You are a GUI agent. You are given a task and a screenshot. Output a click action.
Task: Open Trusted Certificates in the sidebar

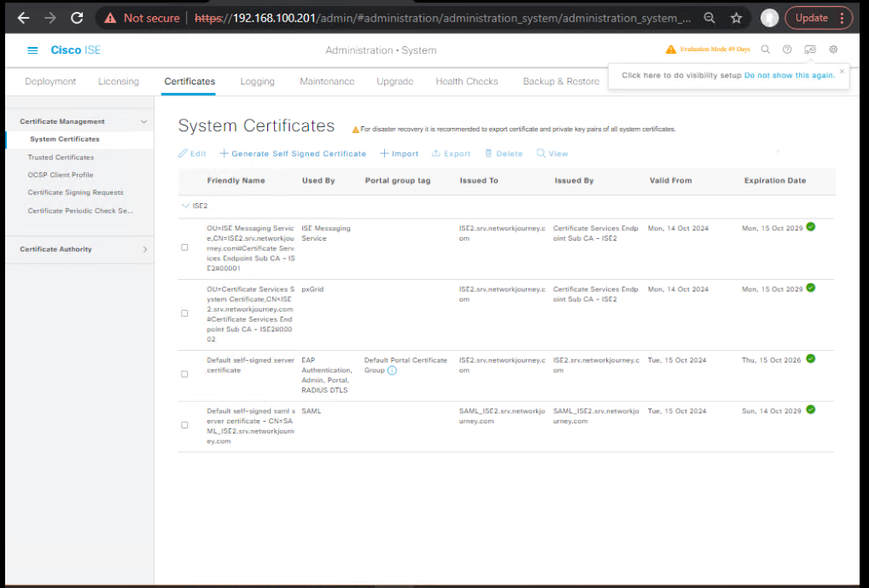(x=61, y=157)
